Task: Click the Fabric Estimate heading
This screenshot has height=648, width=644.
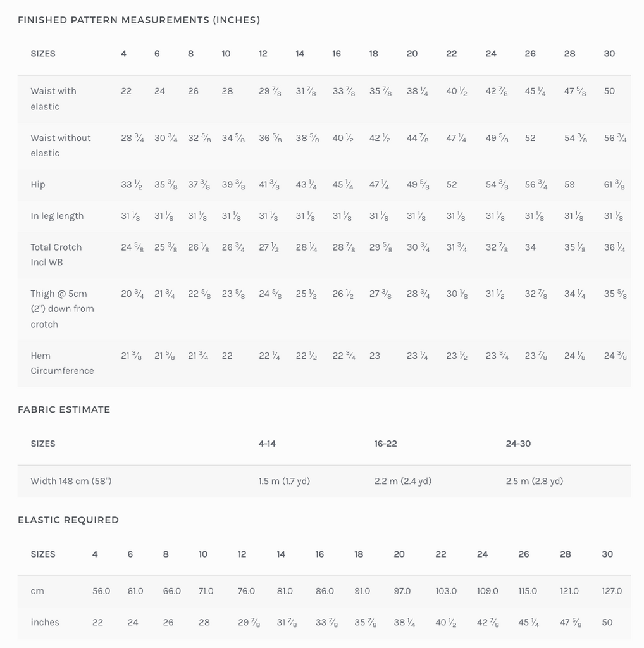Action: (64, 410)
